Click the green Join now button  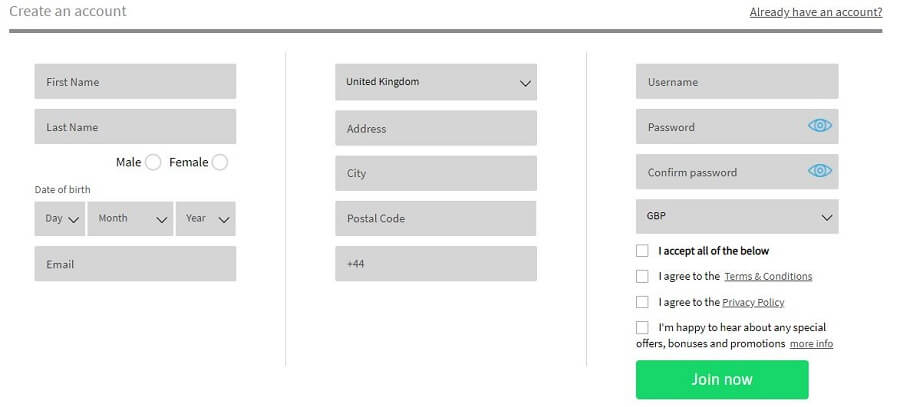click(x=722, y=379)
